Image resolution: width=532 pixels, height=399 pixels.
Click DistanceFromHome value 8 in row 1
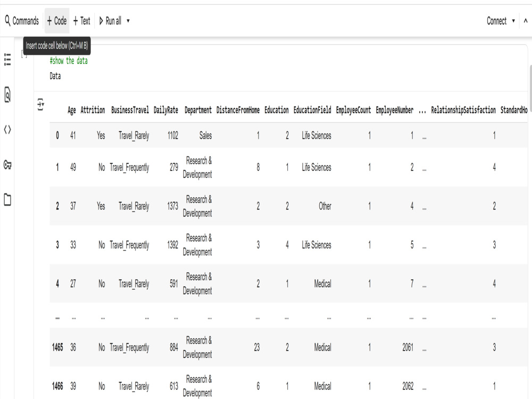point(258,167)
